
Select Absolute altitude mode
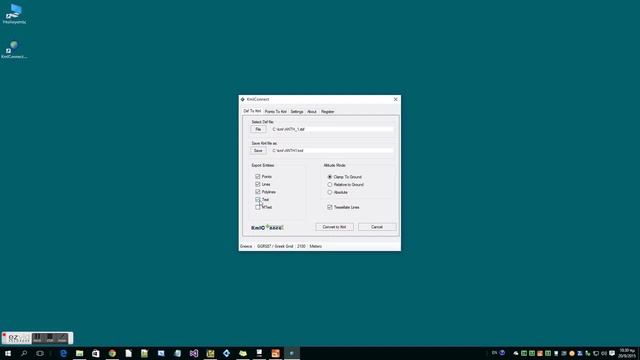tap(330, 192)
